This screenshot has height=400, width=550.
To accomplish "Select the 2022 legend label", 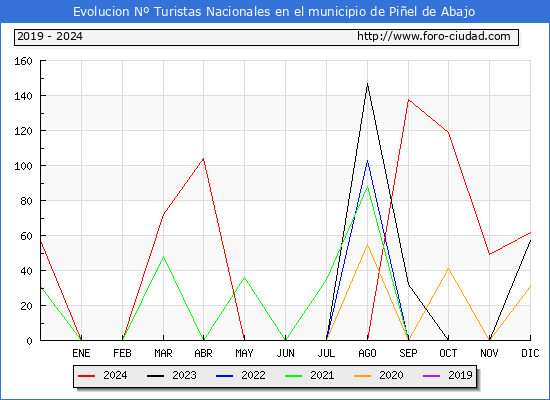I will (253, 375).
